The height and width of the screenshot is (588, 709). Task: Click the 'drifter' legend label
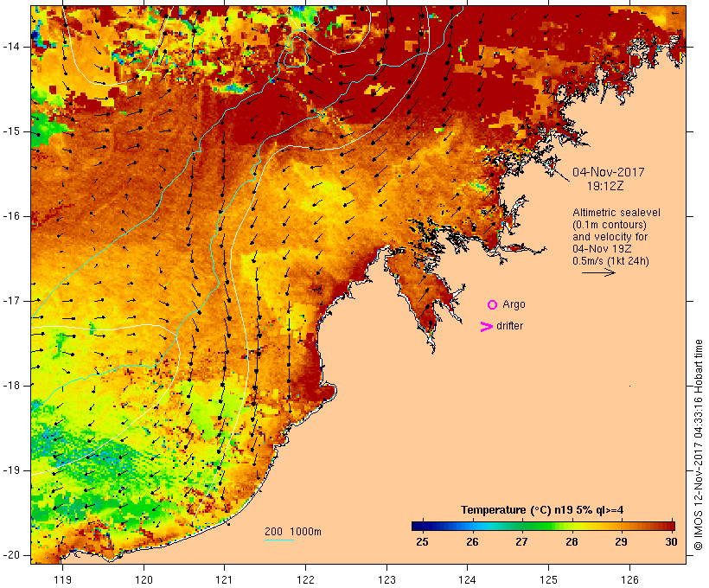tap(509, 326)
